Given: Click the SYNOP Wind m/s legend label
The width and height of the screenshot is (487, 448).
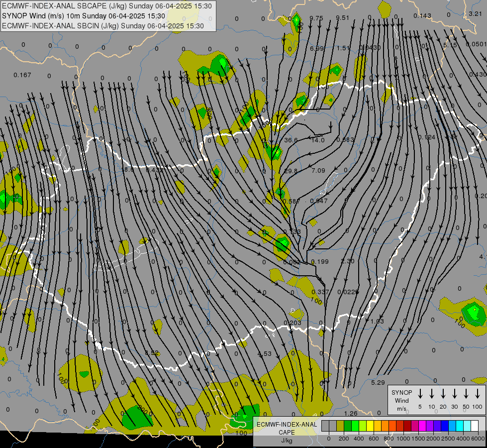Looking at the screenshot, I should pyautogui.click(x=401, y=400).
